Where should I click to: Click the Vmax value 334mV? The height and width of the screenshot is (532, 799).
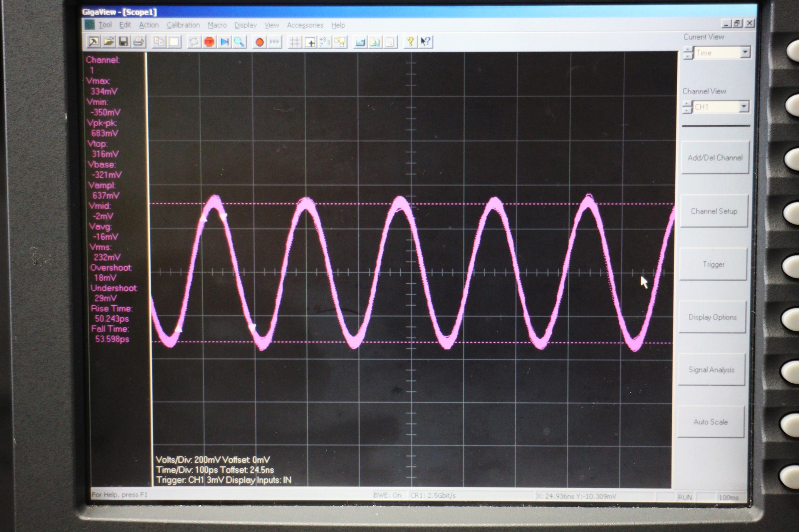pos(104,92)
